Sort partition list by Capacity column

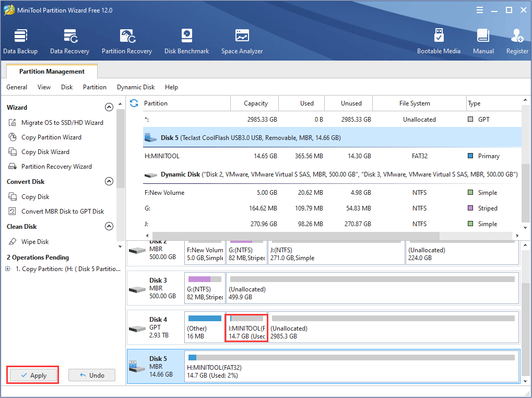pos(255,103)
